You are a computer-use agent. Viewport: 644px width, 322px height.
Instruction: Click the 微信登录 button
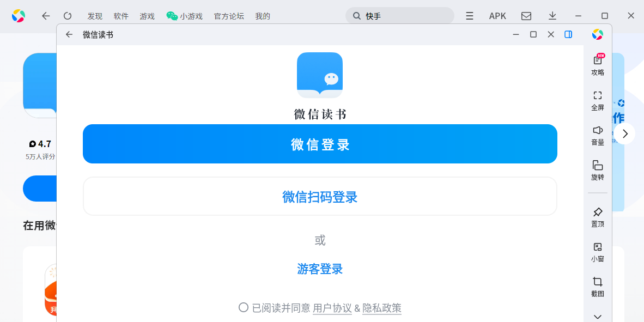click(320, 144)
